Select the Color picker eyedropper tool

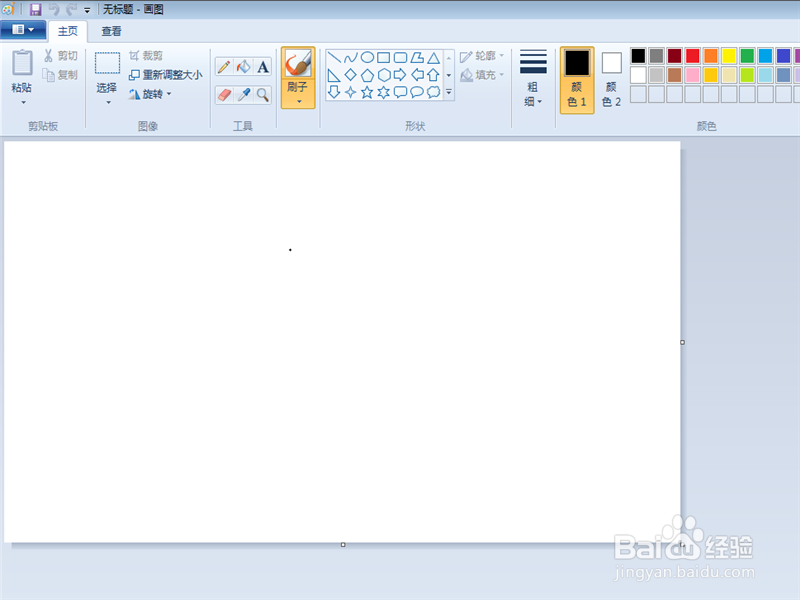click(x=243, y=94)
